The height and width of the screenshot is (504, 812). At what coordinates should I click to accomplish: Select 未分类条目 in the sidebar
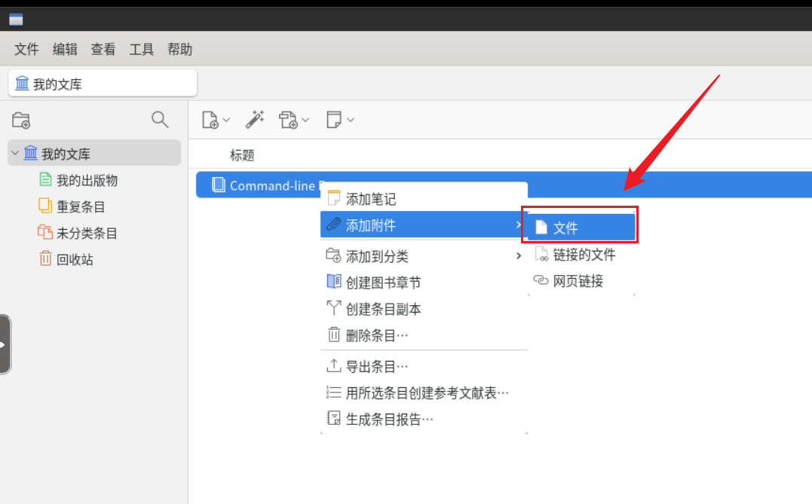point(87,233)
